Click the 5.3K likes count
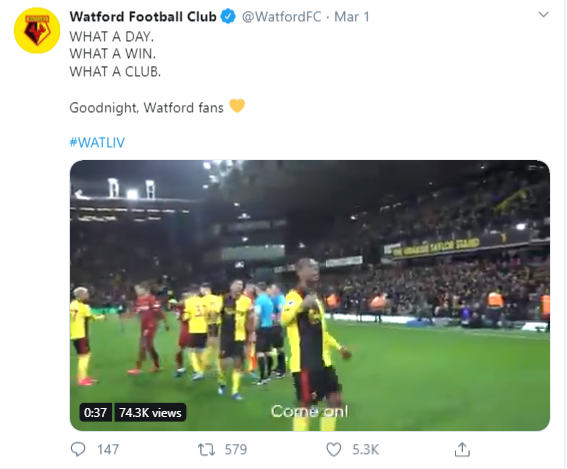The image size is (567, 469). tap(366, 449)
